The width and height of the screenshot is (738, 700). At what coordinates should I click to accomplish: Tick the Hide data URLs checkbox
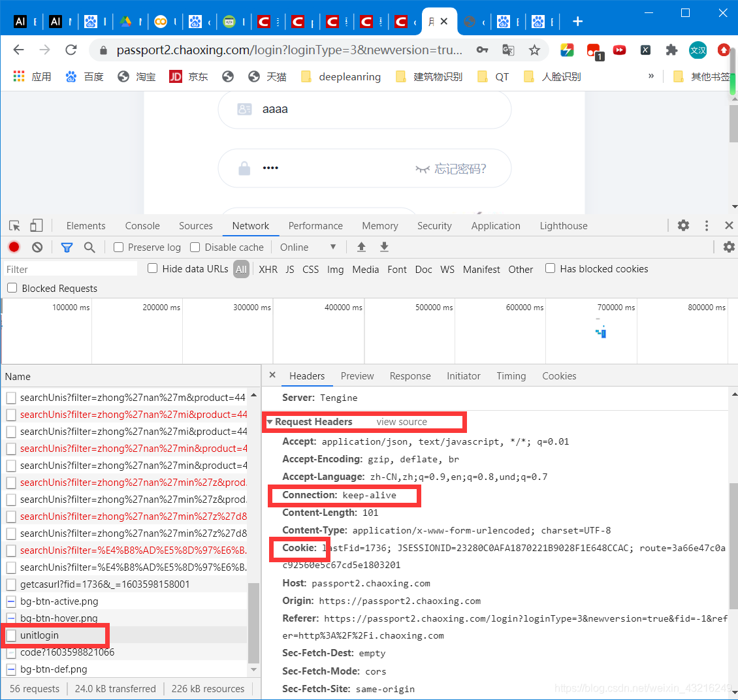[153, 268]
